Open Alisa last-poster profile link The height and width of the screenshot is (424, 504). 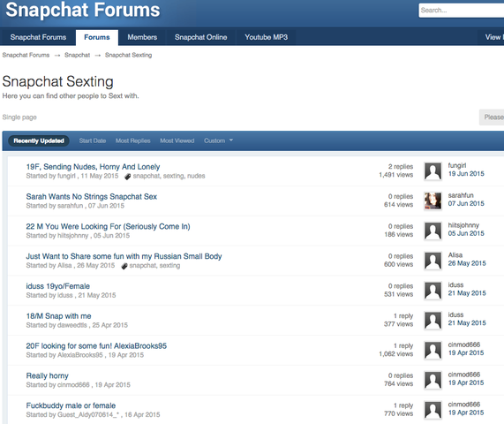pos(455,255)
